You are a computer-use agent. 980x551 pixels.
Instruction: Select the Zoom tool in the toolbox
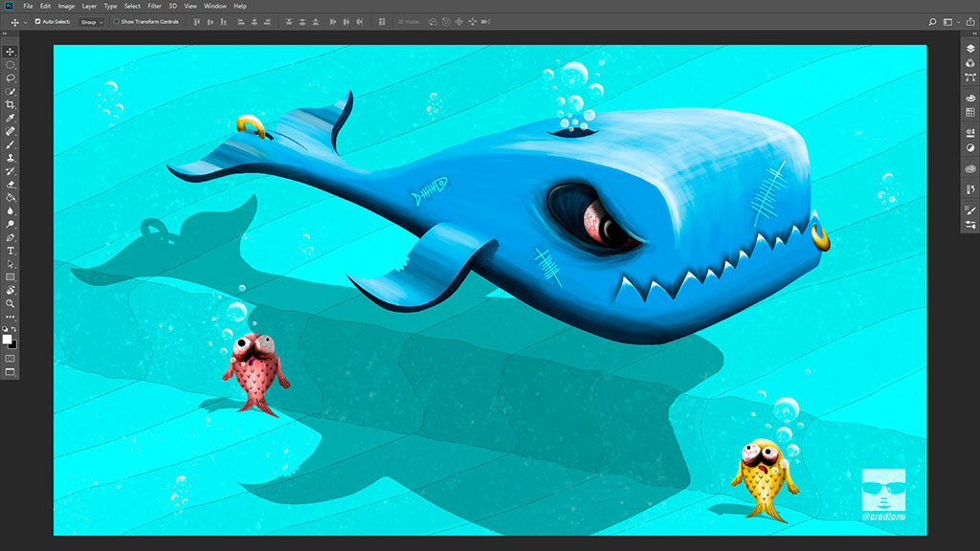coord(10,303)
